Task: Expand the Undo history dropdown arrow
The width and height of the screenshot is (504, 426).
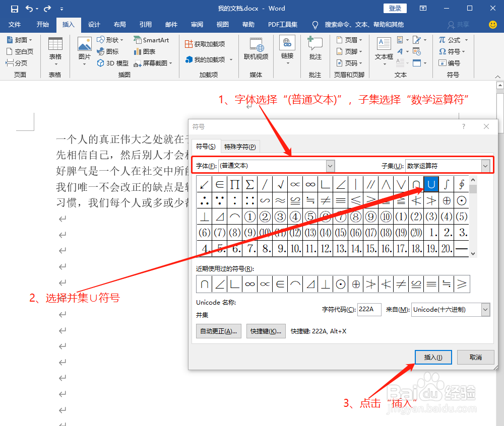Action: pos(37,9)
